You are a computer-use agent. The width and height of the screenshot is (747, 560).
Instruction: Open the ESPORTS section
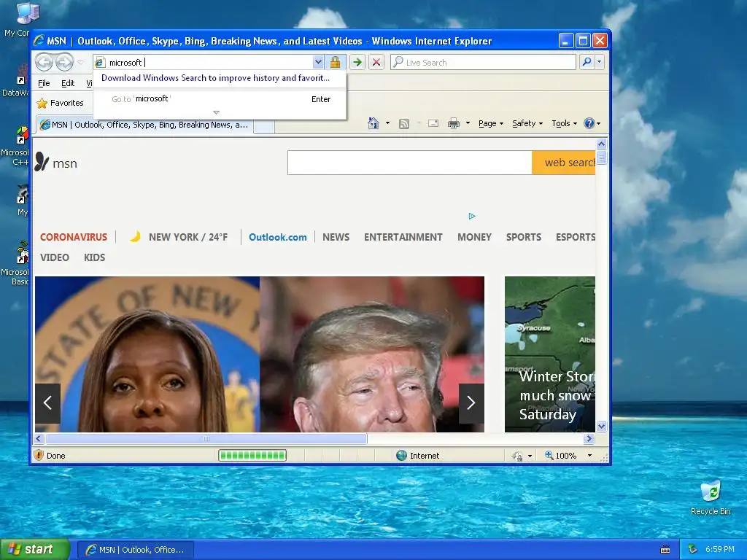(x=576, y=237)
